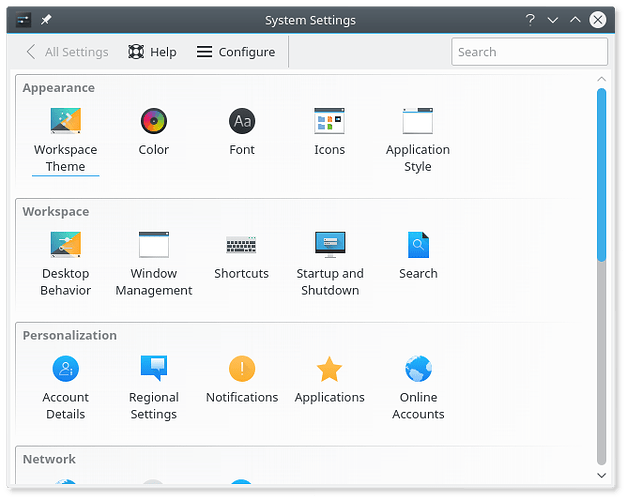Open Workspace Theme settings
Viewport: 626px width, 500px height.
point(65,123)
